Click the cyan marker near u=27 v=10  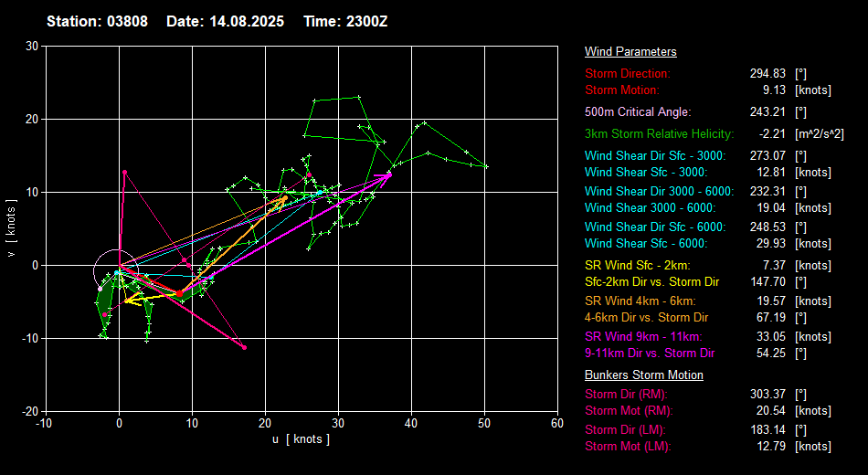point(320,193)
